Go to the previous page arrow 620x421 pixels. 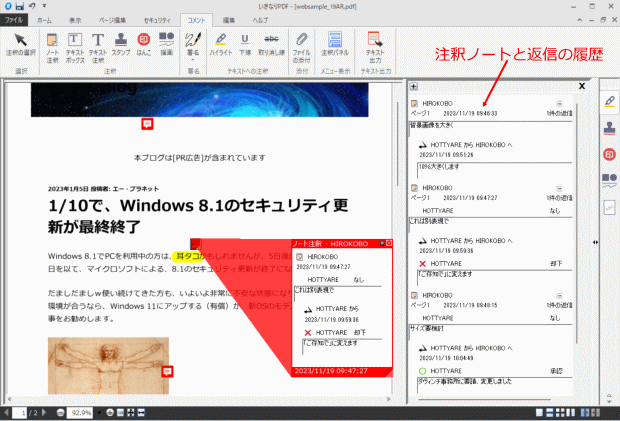(6, 413)
